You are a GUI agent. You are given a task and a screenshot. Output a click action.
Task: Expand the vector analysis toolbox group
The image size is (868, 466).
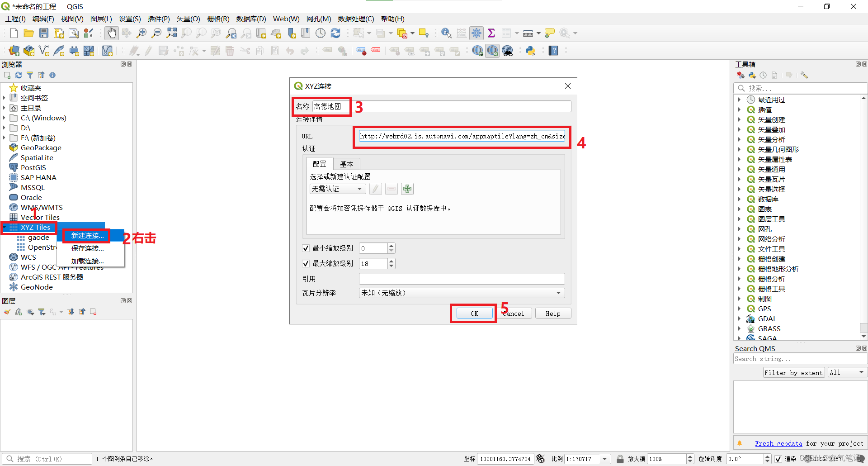tap(739, 139)
